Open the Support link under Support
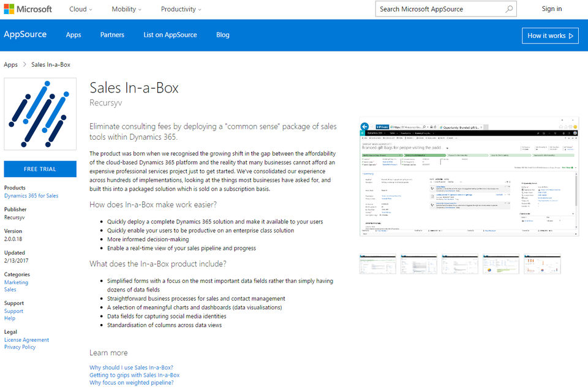 (x=13, y=311)
